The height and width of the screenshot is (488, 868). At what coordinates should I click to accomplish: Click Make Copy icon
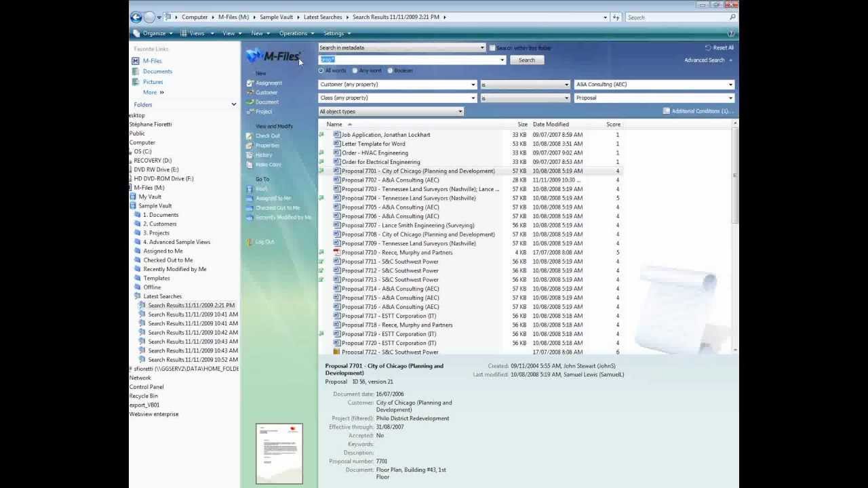pos(250,164)
